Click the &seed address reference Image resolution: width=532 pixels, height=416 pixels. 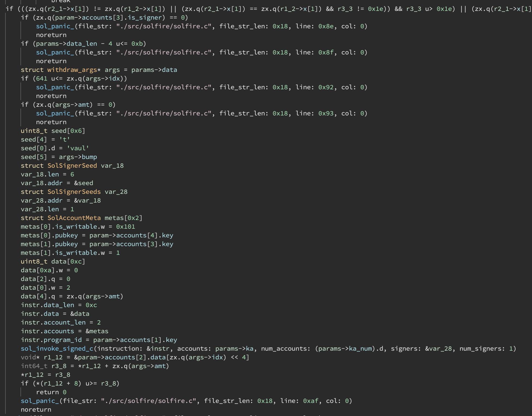click(x=83, y=183)
